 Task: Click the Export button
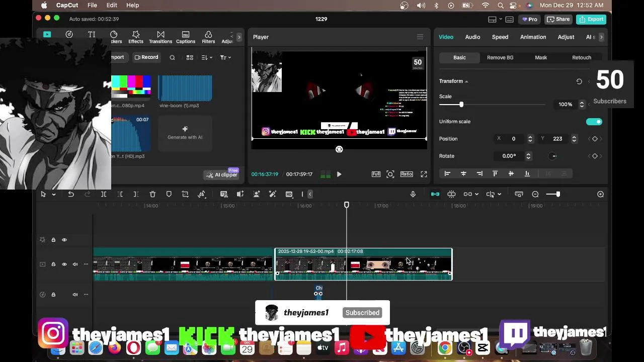[x=591, y=19]
